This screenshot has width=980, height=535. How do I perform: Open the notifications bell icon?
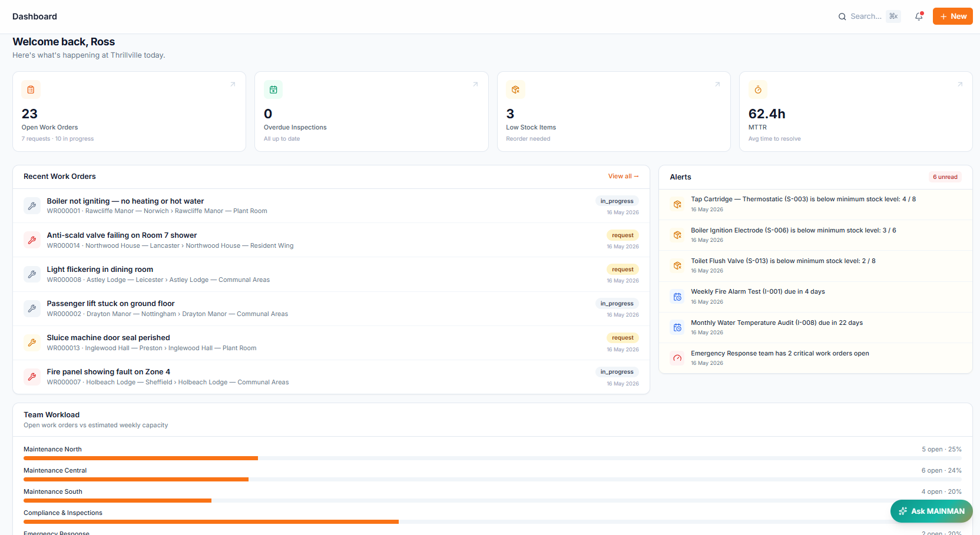pyautogui.click(x=919, y=16)
